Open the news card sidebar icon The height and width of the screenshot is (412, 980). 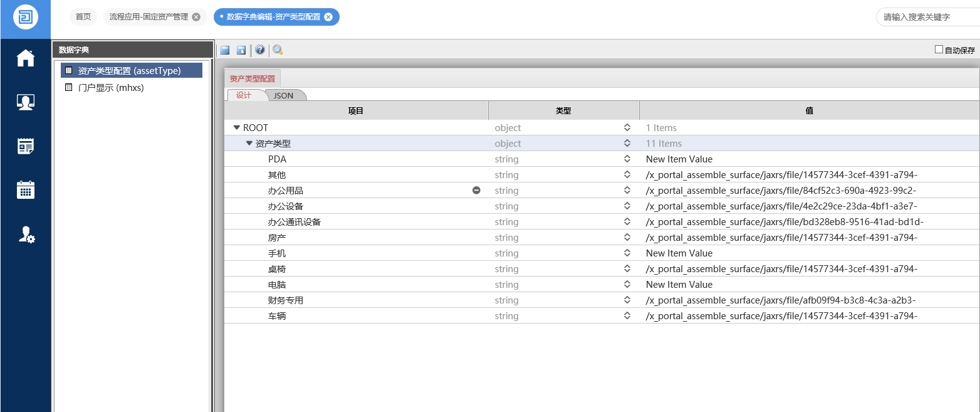26,146
